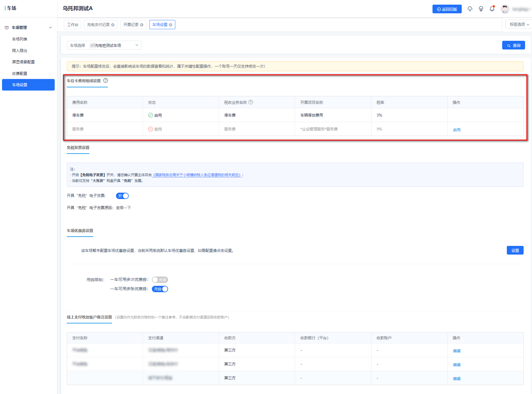532x394 pixels.
Task: Click help icon beside 车位卡费用组成设置
Action: tap(106, 81)
